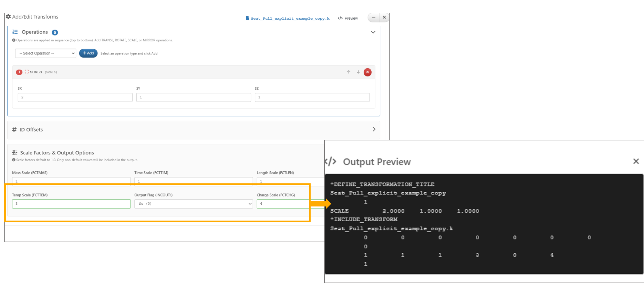Open the Select Operation dropdown
Viewport: 644px width, 304px height.
click(45, 53)
